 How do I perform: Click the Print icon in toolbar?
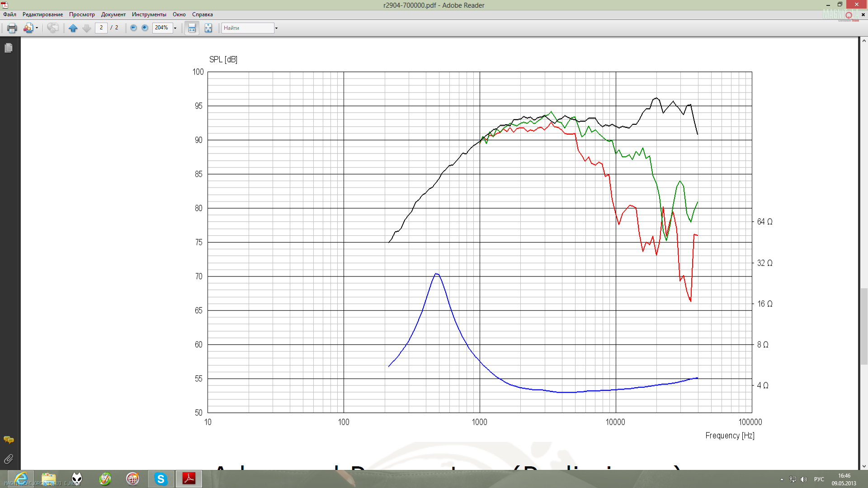[x=12, y=28]
